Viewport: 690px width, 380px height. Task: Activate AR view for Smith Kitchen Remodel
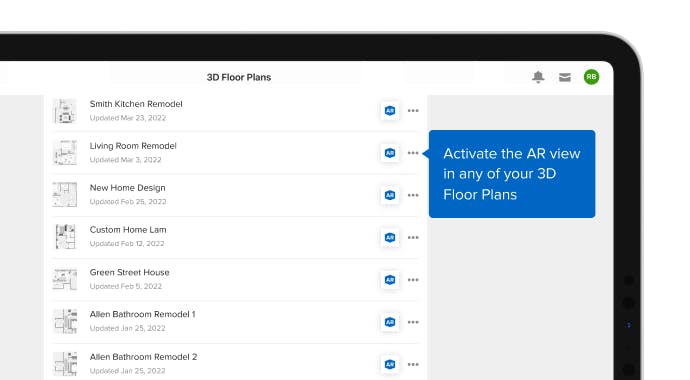tap(390, 111)
